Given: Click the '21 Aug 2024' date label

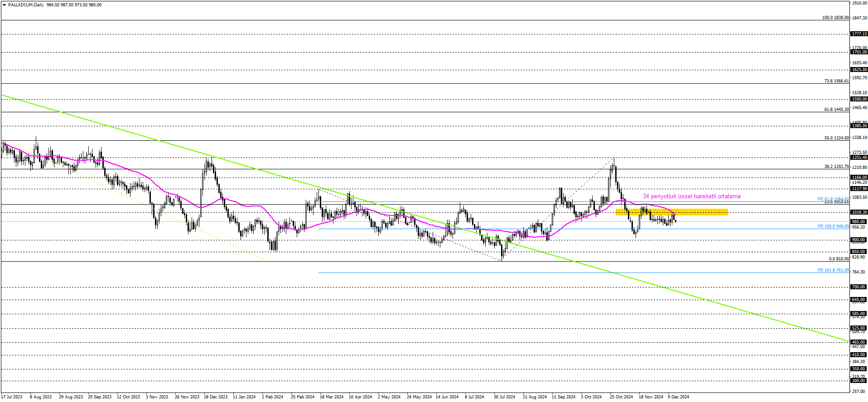Looking at the screenshot, I should 535,397.
